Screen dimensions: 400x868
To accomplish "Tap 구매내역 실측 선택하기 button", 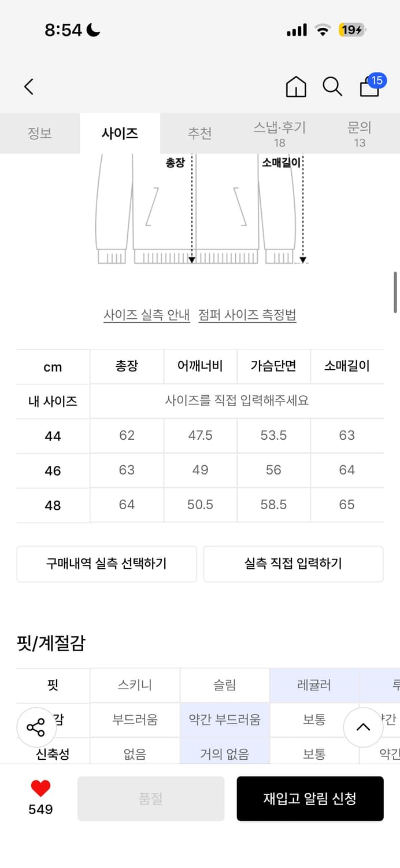I will (106, 564).
